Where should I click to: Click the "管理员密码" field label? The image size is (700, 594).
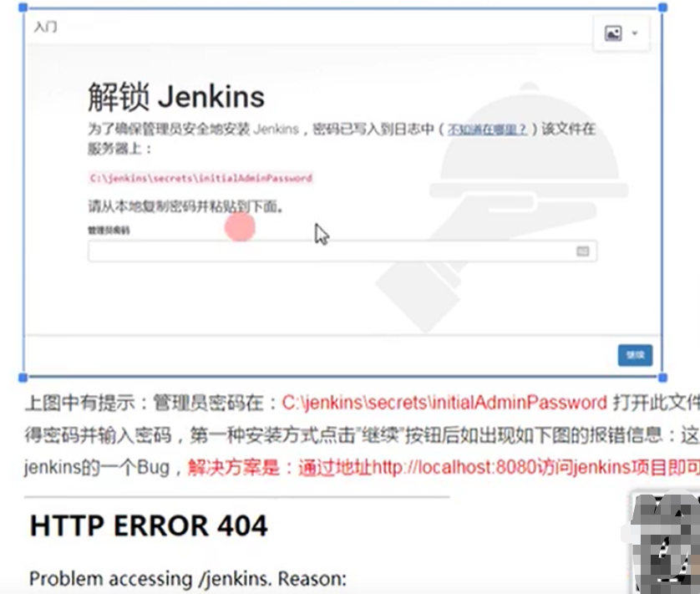coord(109,231)
